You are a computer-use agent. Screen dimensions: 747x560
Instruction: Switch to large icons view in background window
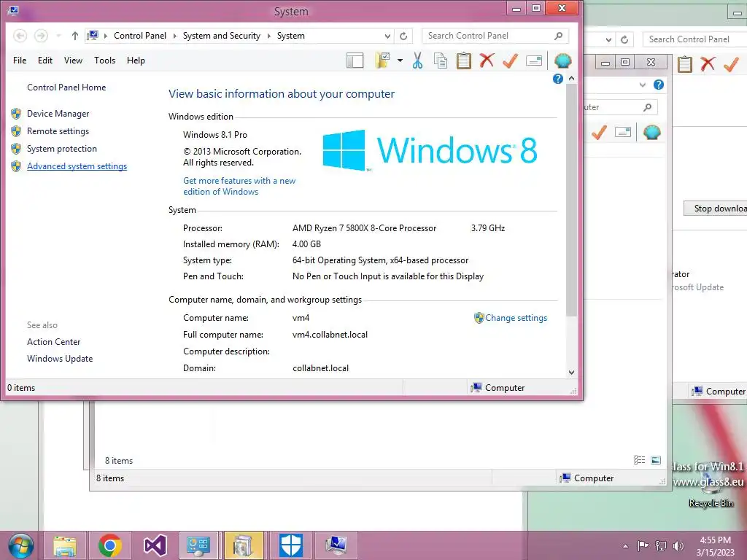pos(656,459)
